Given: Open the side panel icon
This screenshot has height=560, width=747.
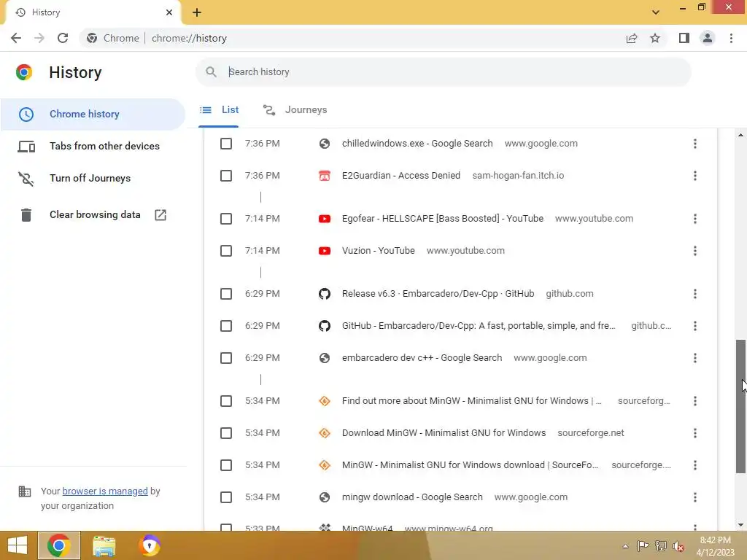Looking at the screenshot, I should point(684,38).
